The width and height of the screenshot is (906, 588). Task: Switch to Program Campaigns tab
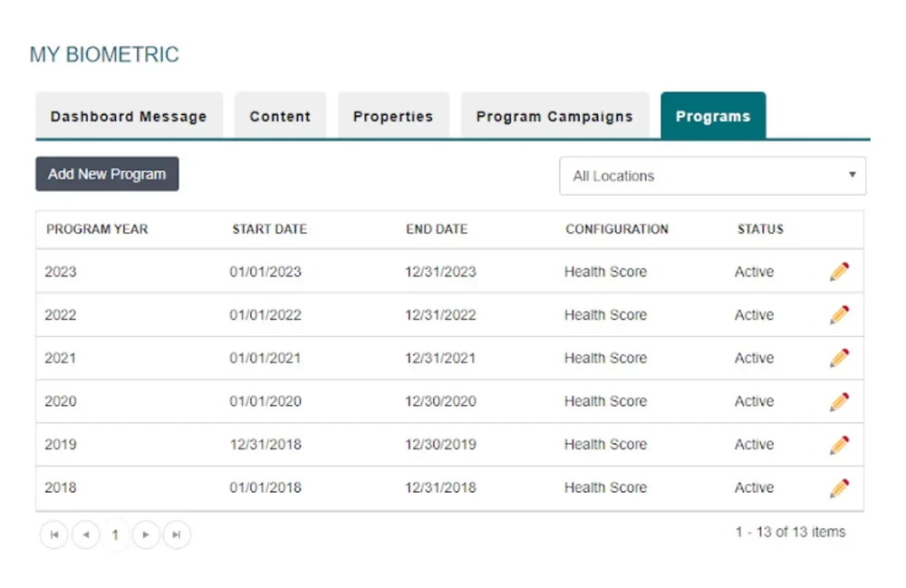pyautogui.click(x=554, y=116)
